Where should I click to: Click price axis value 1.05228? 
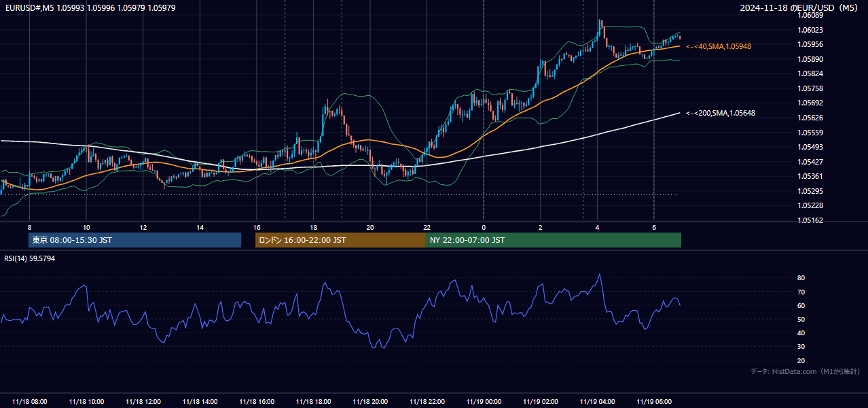coord(810,205)
